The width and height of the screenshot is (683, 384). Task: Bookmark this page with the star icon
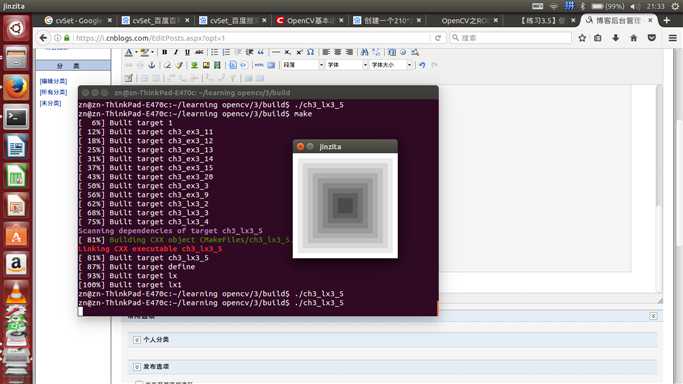pyautogui.click(x=582, y=38)
